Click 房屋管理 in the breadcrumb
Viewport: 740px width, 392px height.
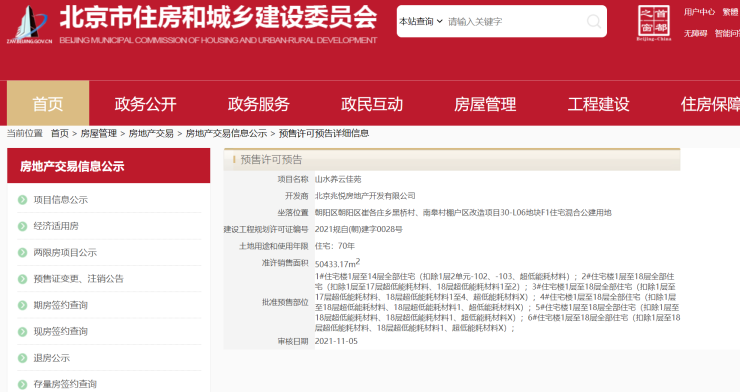tap(99, 133)
